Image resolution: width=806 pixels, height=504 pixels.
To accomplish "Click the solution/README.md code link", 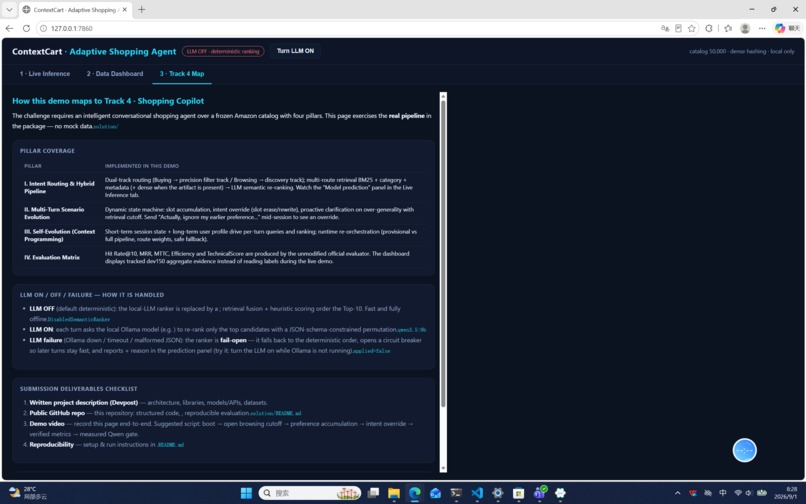I will tap(276, 413).
